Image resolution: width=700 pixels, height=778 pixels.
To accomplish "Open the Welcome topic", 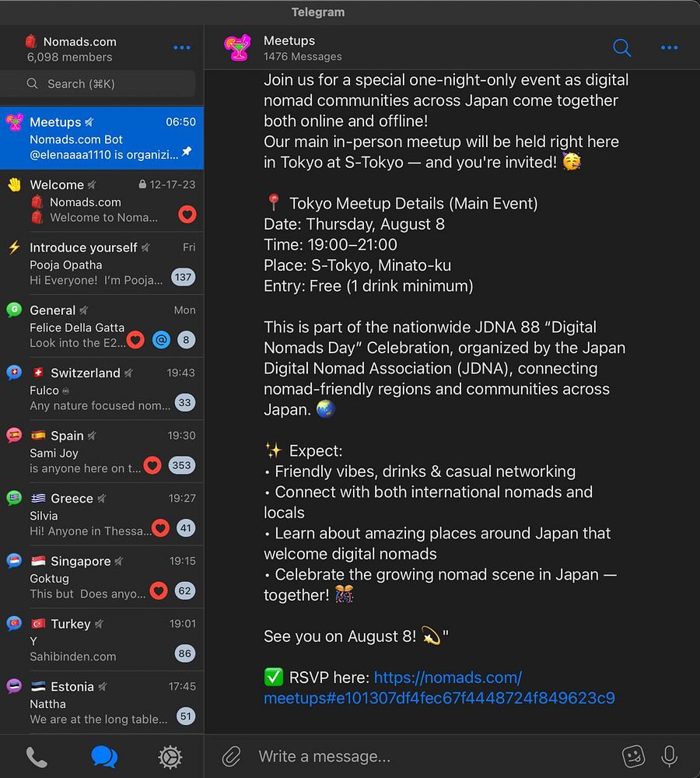I will pyautogui.click(x=102, y=201).
